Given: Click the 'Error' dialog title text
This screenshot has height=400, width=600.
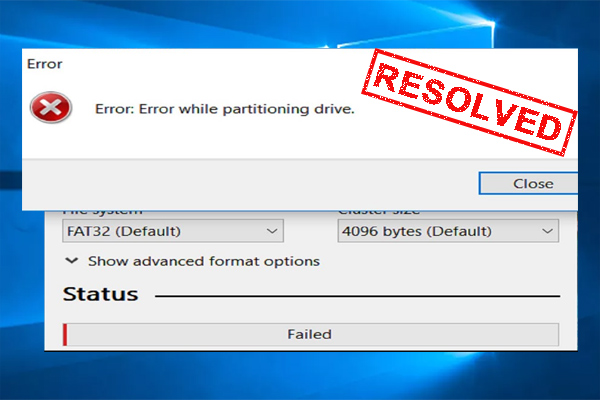Looking at the screenshot, I should pos(44,64).
